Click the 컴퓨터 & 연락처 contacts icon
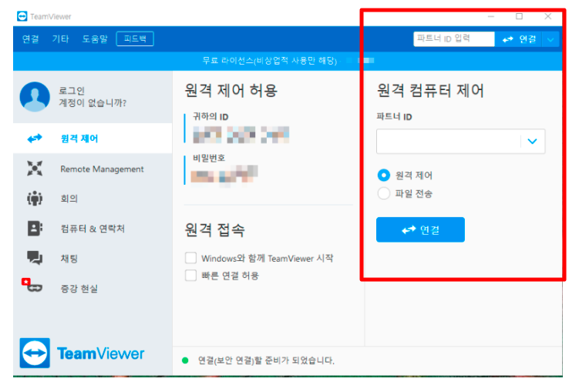Screen dimensions: 579x392 35,228
